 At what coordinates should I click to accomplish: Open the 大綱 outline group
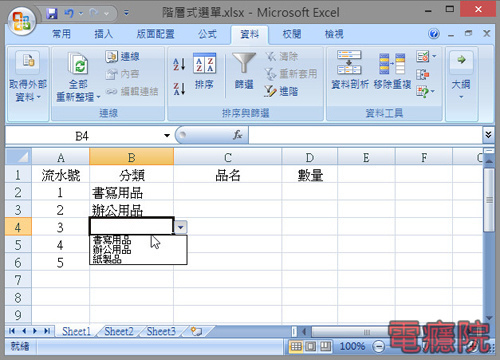pos(461,76)
